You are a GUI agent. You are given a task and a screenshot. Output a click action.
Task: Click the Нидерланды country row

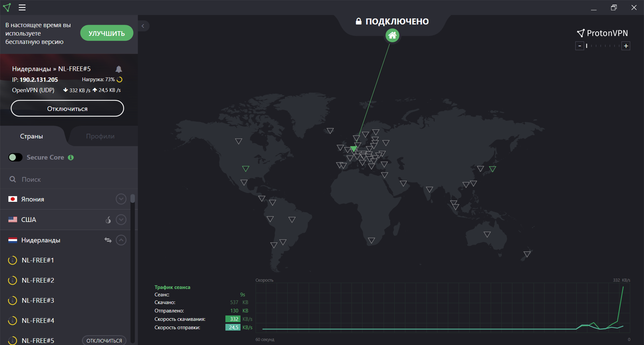tap(65, 240)
